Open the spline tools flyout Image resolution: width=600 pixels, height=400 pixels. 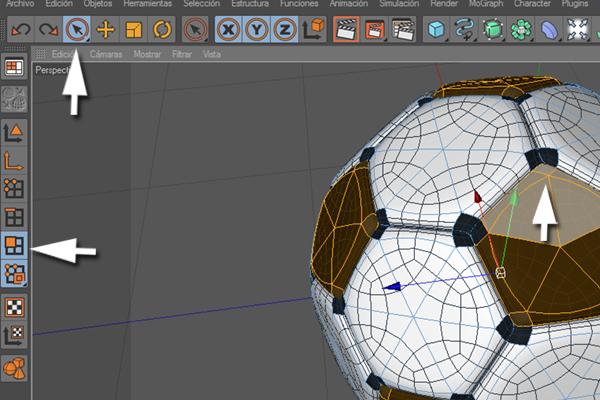(x=465, y=29)
